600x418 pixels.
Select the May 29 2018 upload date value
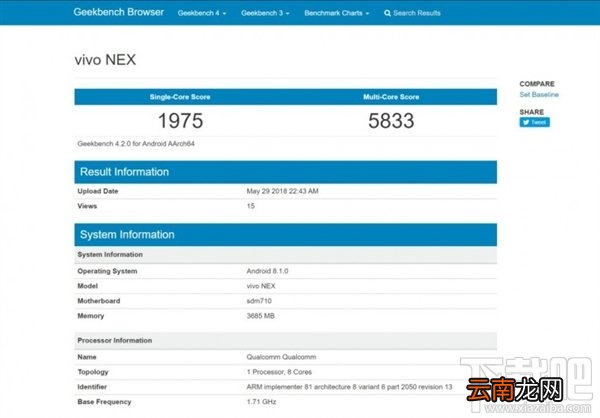tap(282, 191)
